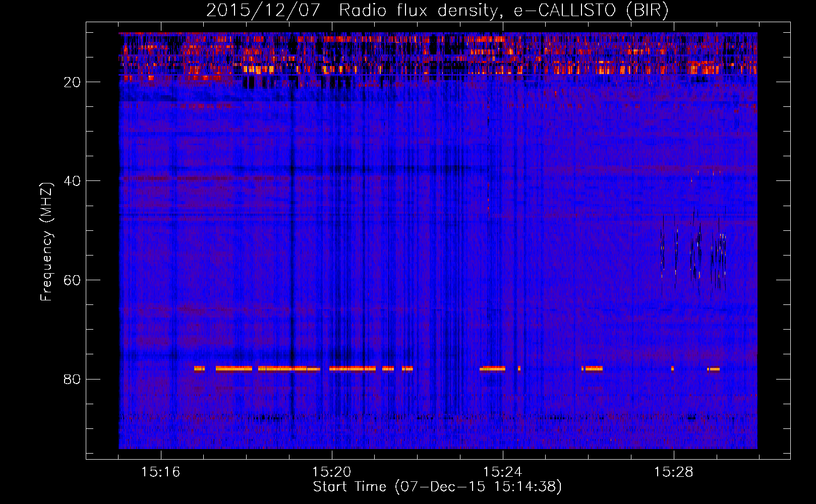Click the plot title '2015/12/07 Radio flux density, e-CALLISTO (BIR)'
Screen dimensions: 816x504
click(437, 11)
